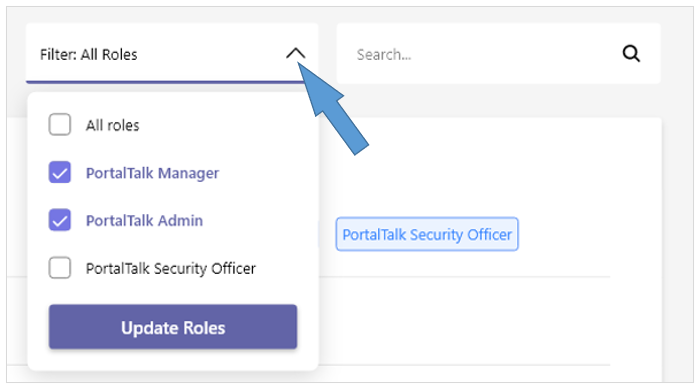The image size is (699, 390).
Task: Choose the PortalTalk Admin option label
Action: [144, 221]
